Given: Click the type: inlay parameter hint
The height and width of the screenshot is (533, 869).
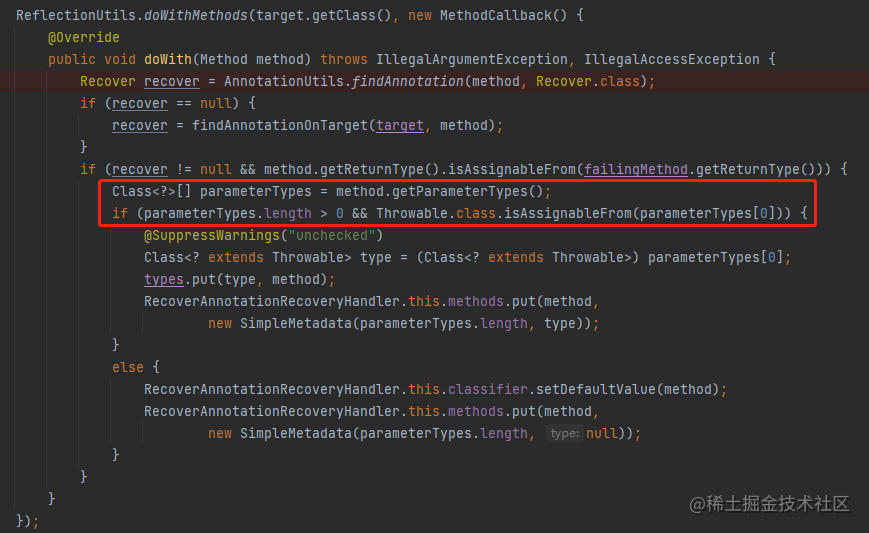Looking at the screenshot, I should tap(565, 433).
